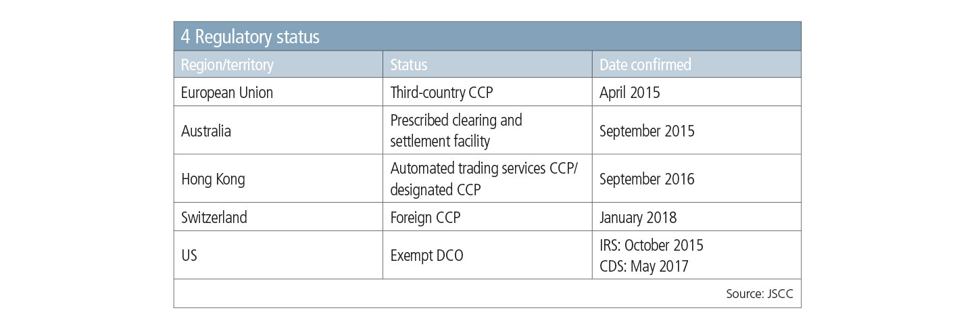Click the Foreign CCP status cell
Screen dimensions: 980x321
coord(425,218)
